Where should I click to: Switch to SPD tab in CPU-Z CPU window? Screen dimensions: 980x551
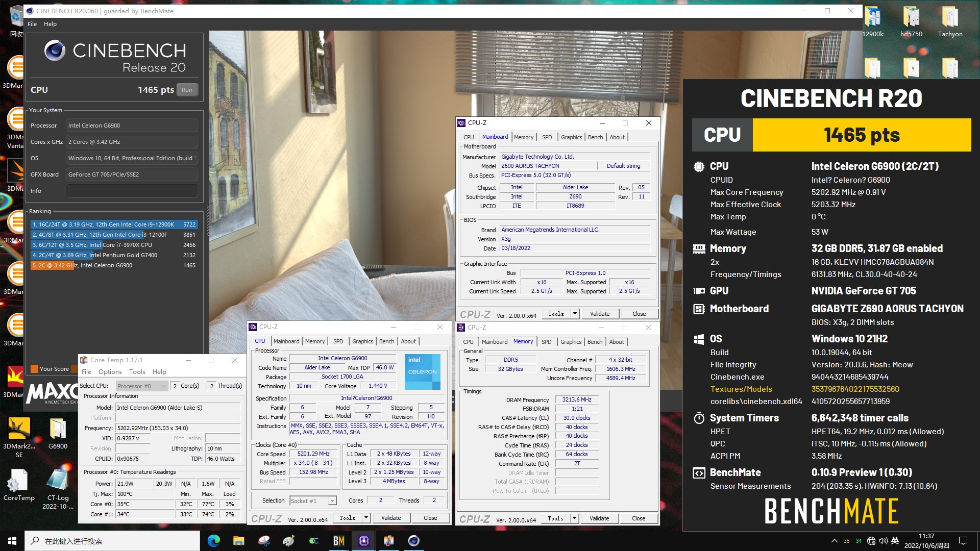point(338,341)
